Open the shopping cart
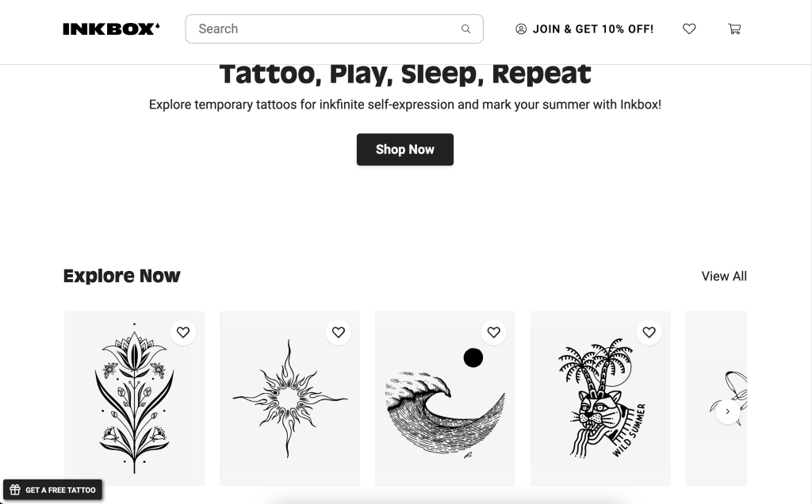 (x=734, y=29)
